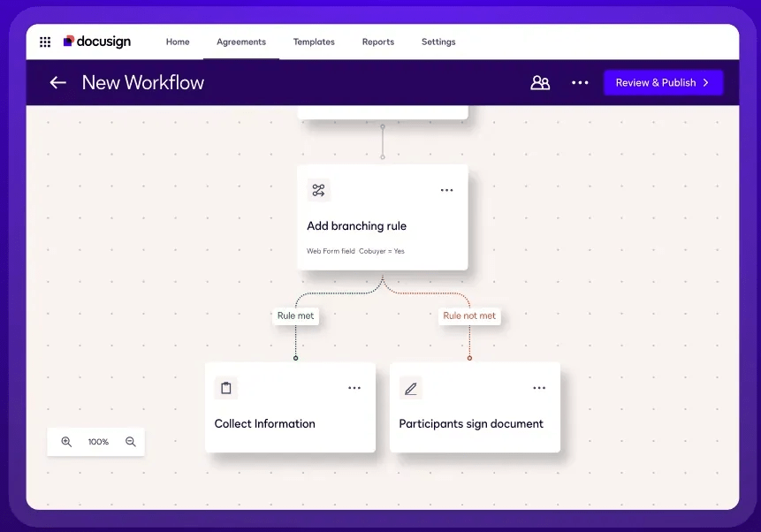This screenshot has height=532, width=761.
Task: Click the Rule not met branch label
Action: pyautogui.click(x=469, y=315)
